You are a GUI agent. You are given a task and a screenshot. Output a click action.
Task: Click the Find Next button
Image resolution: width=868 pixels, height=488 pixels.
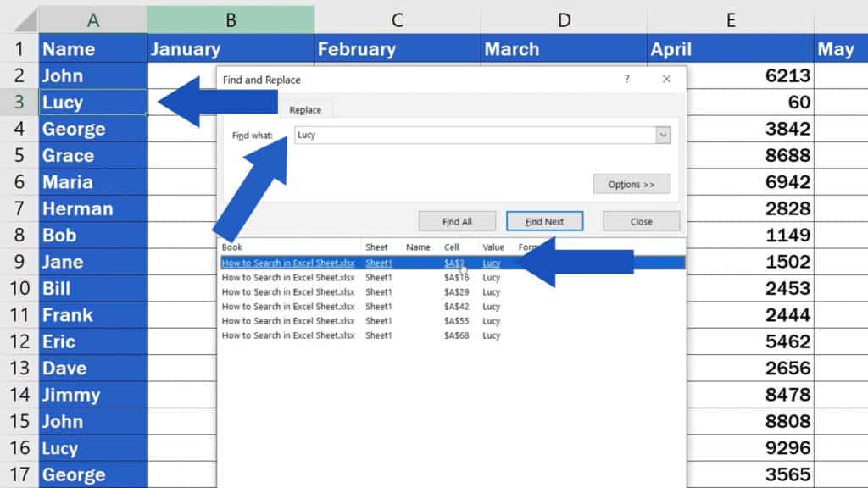544,220
